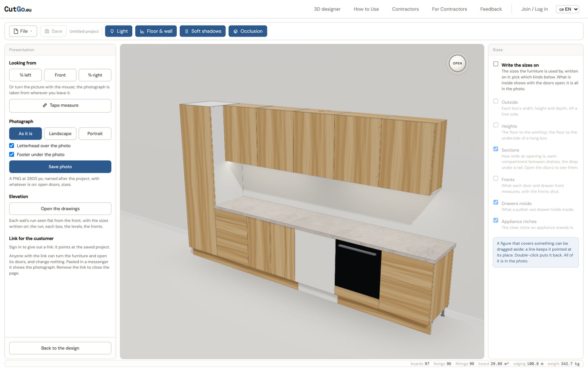This screenshot has width=588, height=368.
Task: Click the CutGo.eu logo
Action: (x=18, y=9)
